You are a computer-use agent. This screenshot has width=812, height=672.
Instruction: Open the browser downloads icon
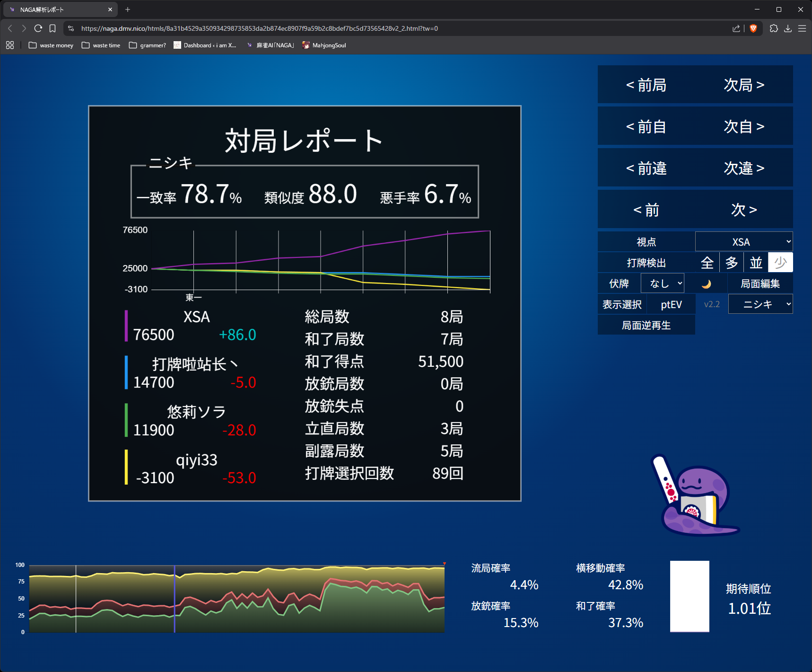(788, 28)
